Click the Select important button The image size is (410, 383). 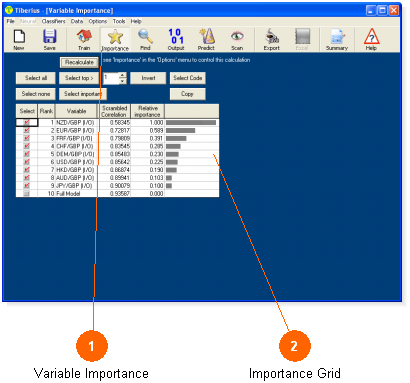[x=83, y=94]
